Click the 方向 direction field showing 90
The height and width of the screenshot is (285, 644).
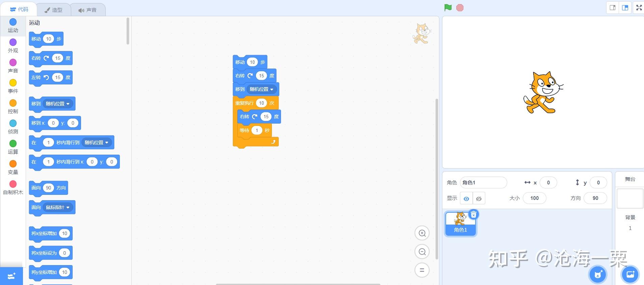pos(595,198)
